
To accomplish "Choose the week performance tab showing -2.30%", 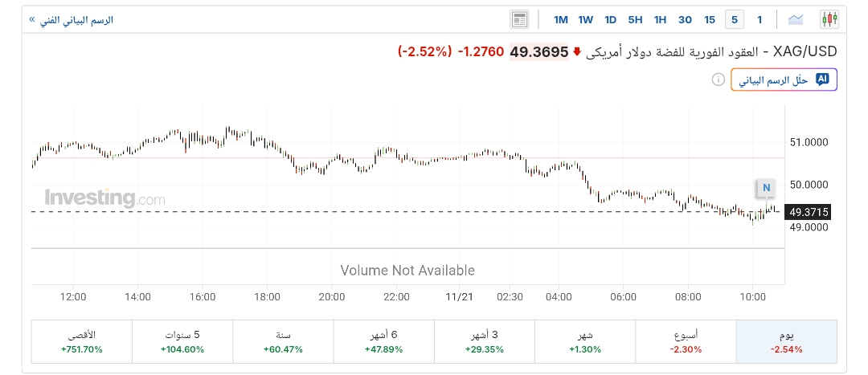I will (x=686, y=342).
